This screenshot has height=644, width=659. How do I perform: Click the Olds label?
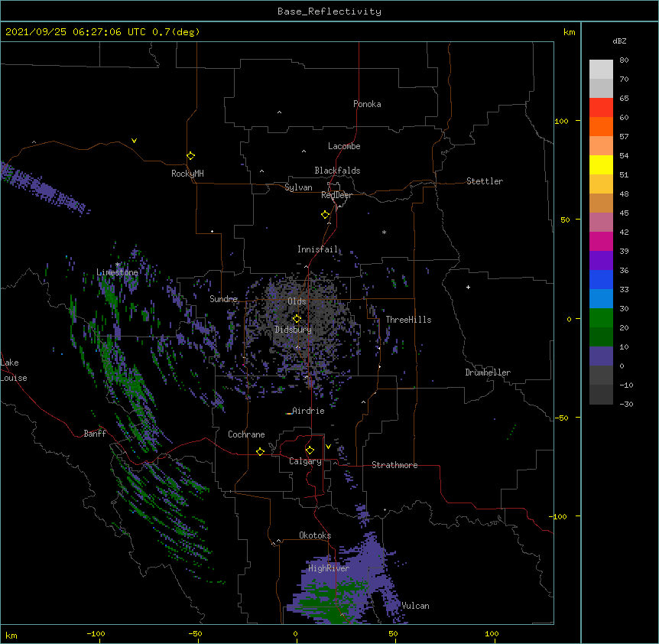coord(297,301)
